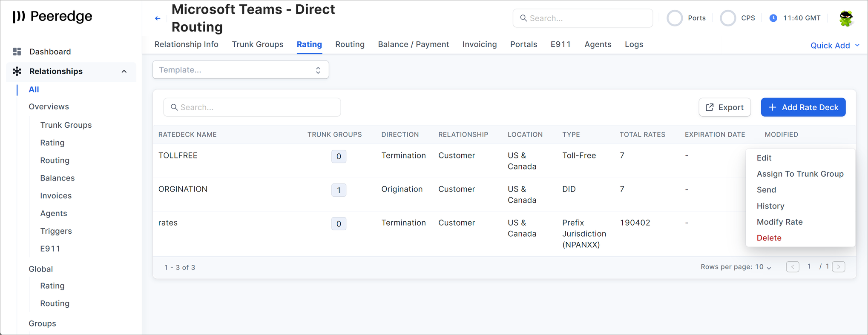
Task: Click the Relationships asterisk icon
Action: [x=17, y=71]
